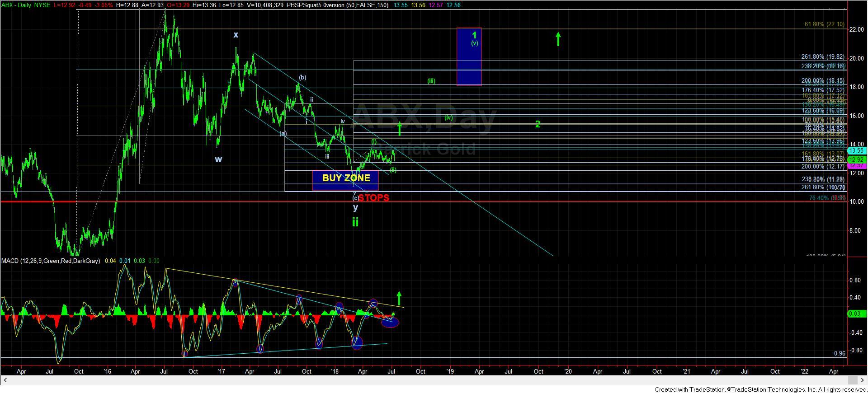The image size is (868, 393).
Task: Select the red STOPS text label
Action: pos(374,198)
